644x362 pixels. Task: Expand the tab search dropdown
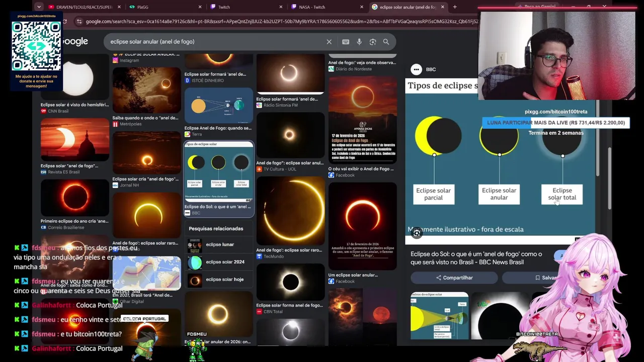point(39,7)
